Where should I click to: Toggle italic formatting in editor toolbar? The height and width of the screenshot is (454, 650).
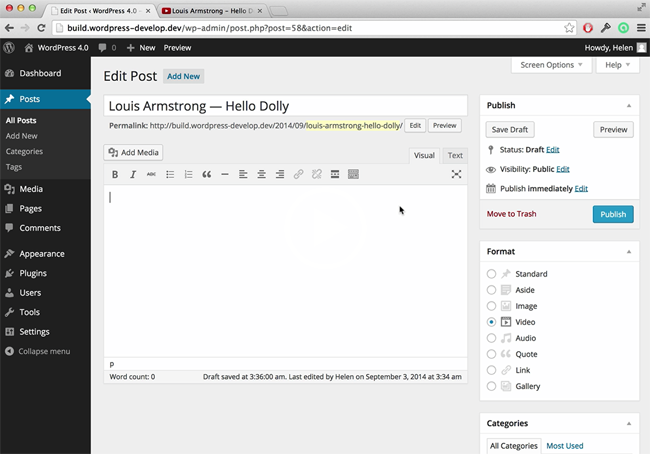[133, 175]
